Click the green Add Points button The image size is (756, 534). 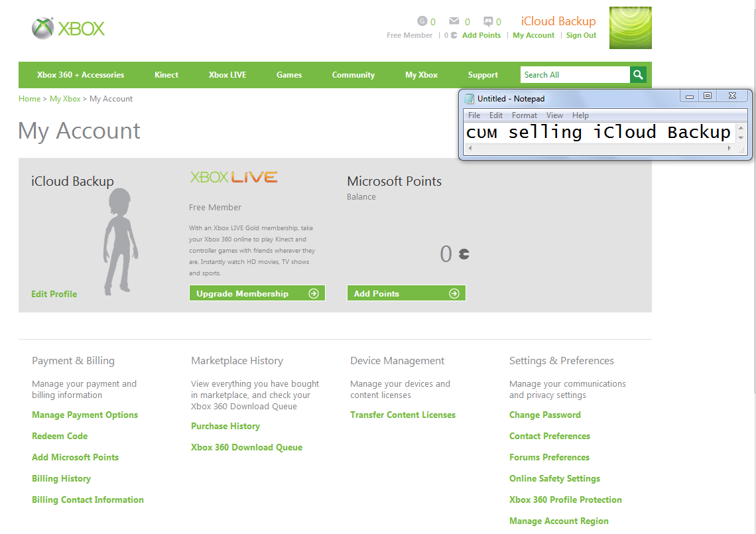(407, 293)
